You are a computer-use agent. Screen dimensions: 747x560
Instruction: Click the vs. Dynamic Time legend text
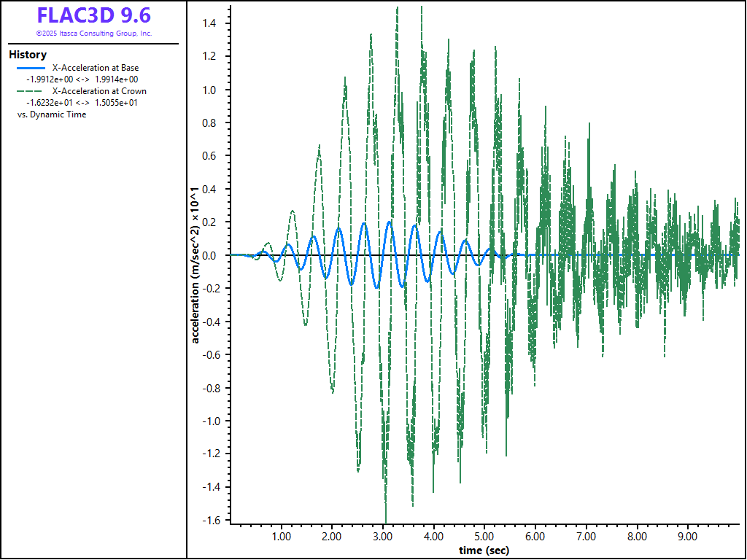[51, 114]
